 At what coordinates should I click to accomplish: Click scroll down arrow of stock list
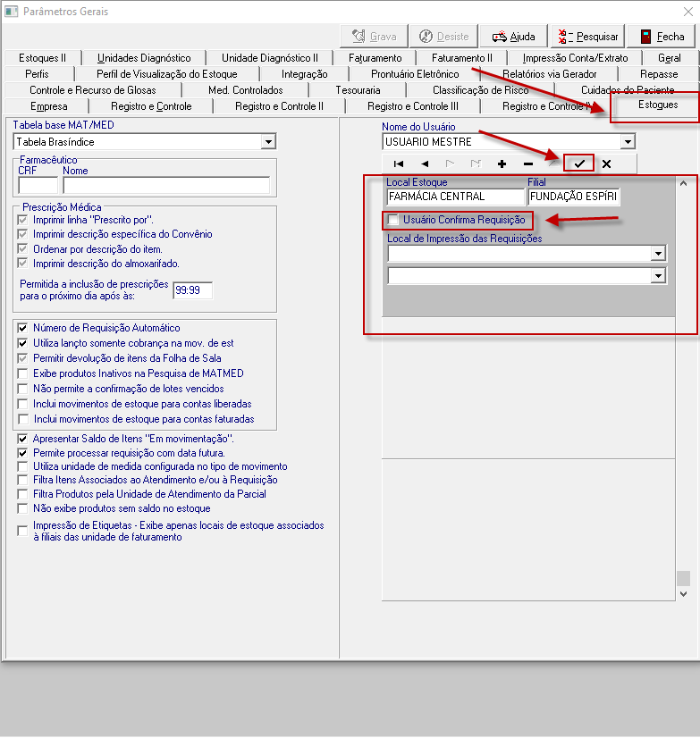click(684, 594)
